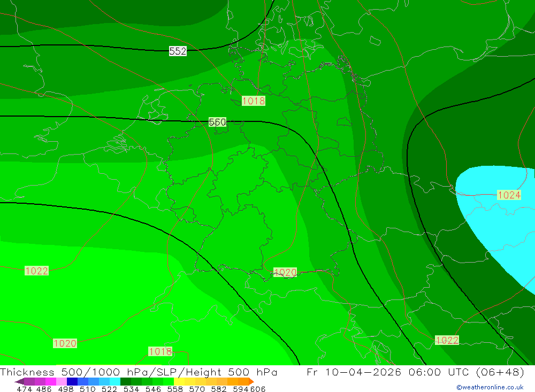
Task: Pick the light pink legend swatch
Action: point(62,381)
